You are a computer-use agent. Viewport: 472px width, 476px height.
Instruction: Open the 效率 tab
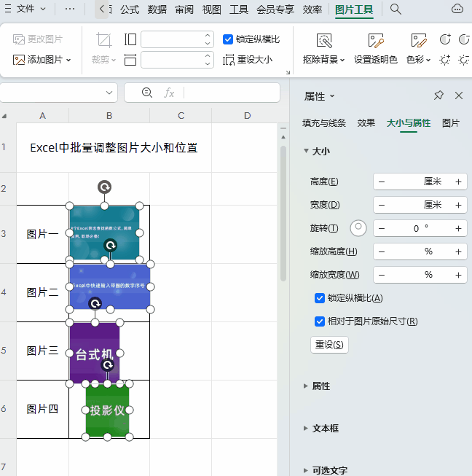312,9
